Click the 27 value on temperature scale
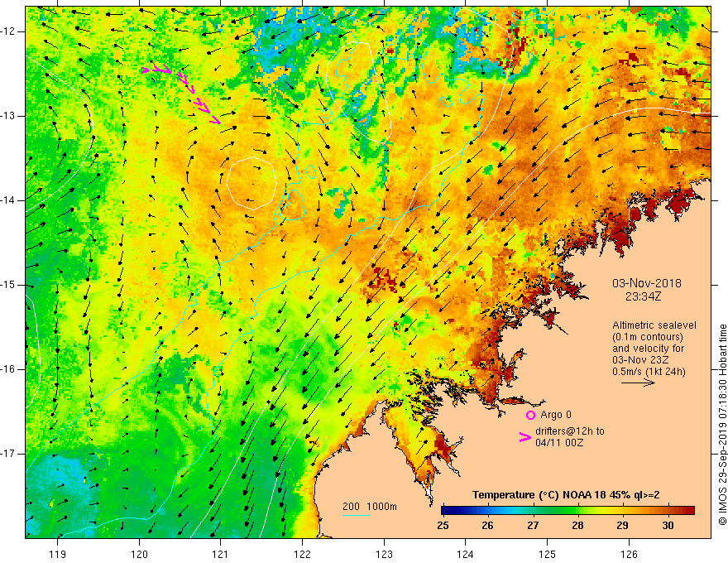Viewport: 728px width, 563px height. 533,526
